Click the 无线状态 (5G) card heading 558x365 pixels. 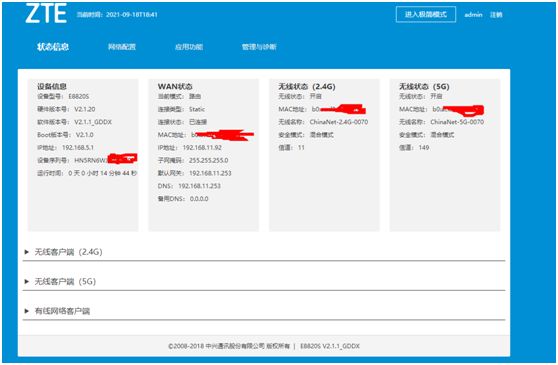(424, 86)
